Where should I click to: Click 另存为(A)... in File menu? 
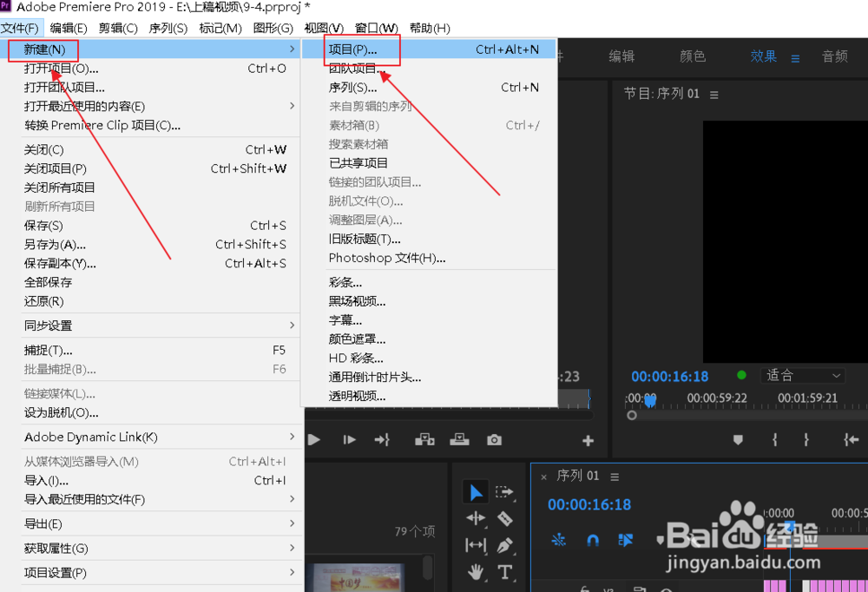(x=150, y=244)
